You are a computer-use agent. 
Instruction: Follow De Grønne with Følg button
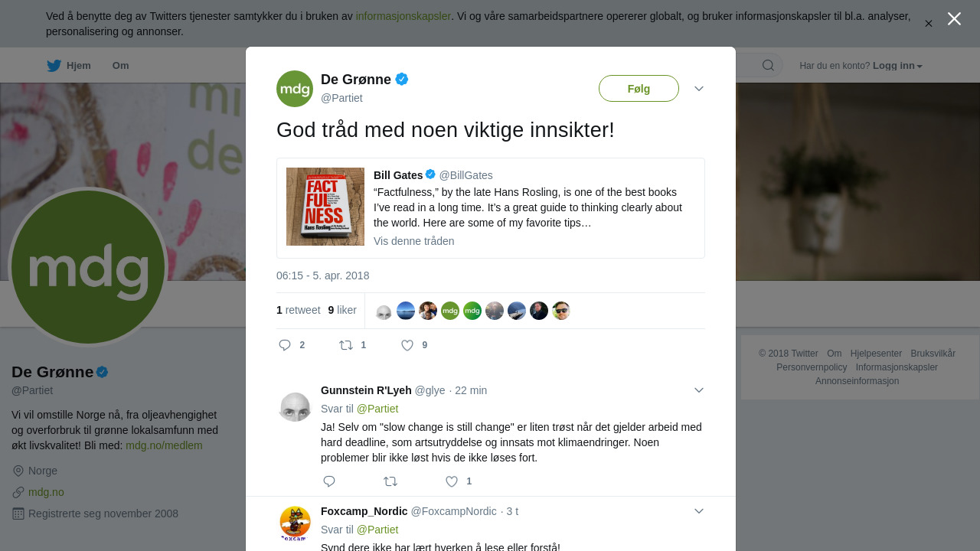pyautogui.click(x=639, y=89)
